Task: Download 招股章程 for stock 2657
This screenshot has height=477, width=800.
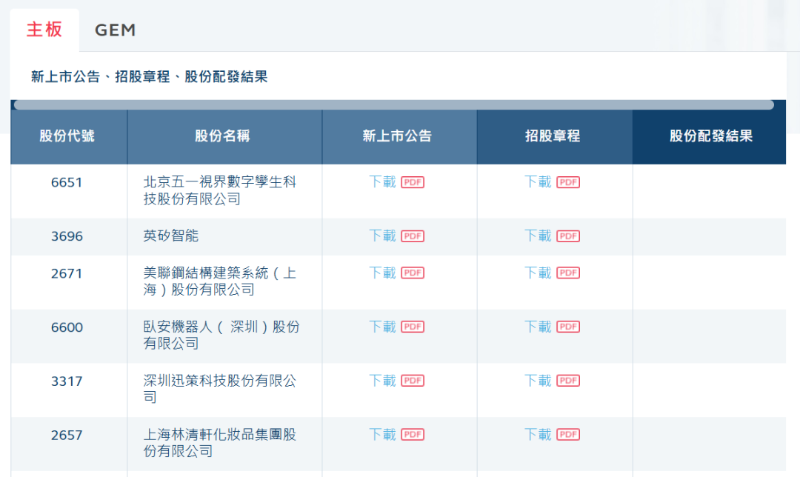Action: (538, 435)
